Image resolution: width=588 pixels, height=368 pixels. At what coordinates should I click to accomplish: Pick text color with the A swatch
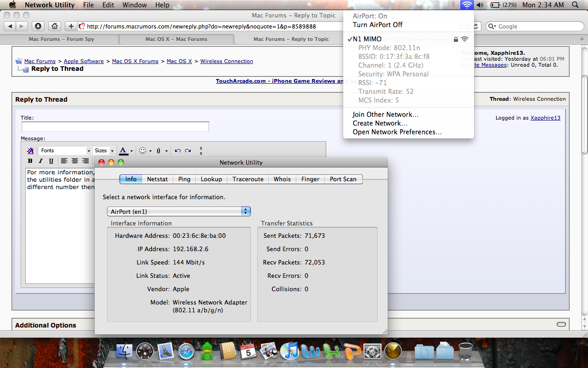tap(123, 150)
